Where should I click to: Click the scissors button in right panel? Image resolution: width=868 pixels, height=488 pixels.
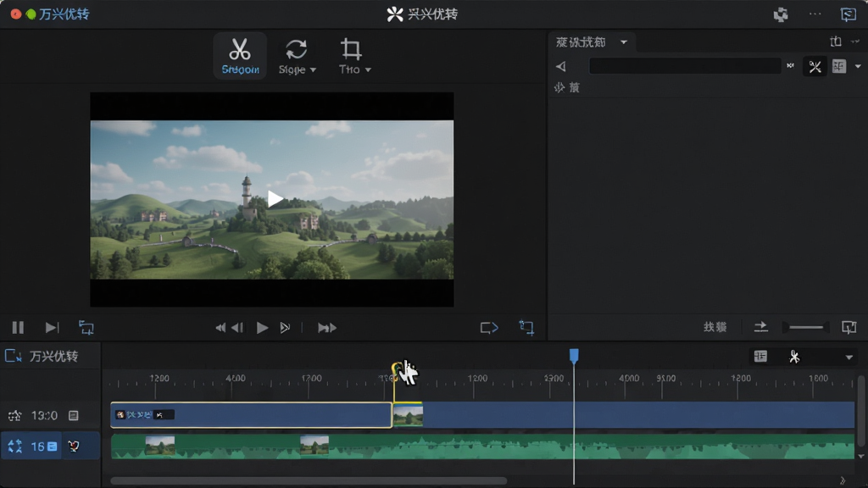tap(815, 66)
